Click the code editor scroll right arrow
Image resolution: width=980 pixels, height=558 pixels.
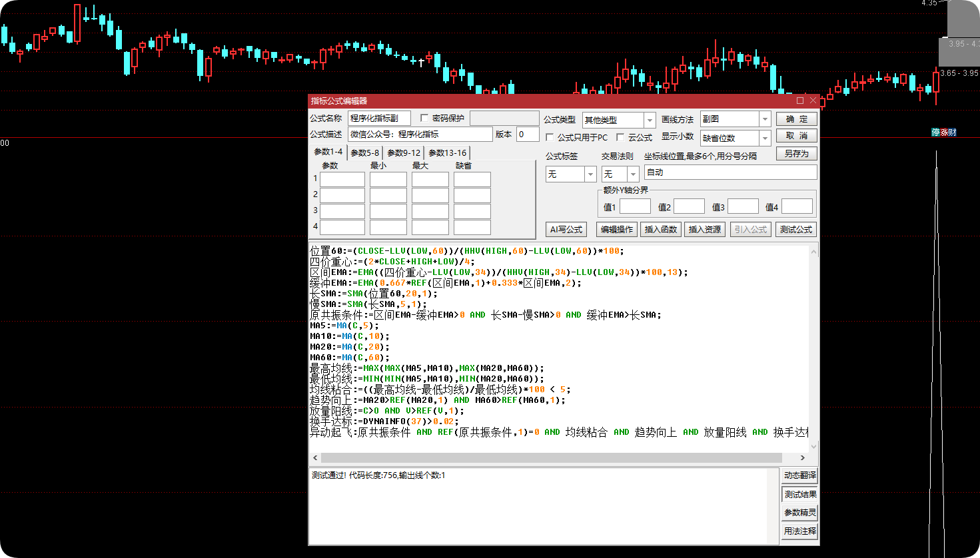coord(803,458)
